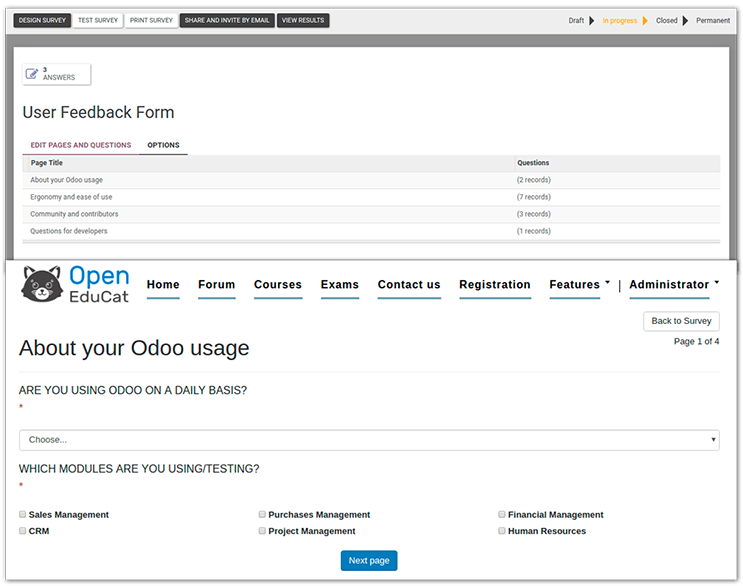The image size is (743, 586).
Task: Select the Permanent stage
Action: 713,20
